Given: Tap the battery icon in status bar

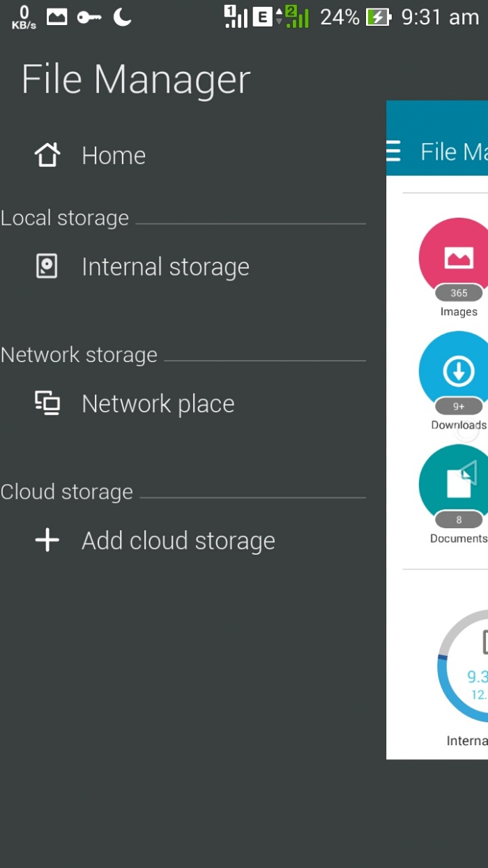Looking at the screenshot, I should pyautogui.click(x=379, y=17).
